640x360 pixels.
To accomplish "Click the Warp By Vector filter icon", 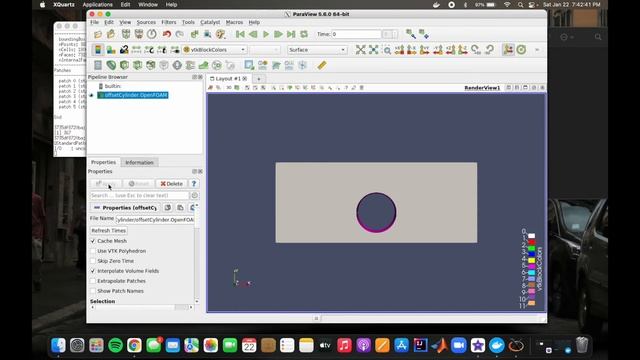I will (x=203, y=65).
